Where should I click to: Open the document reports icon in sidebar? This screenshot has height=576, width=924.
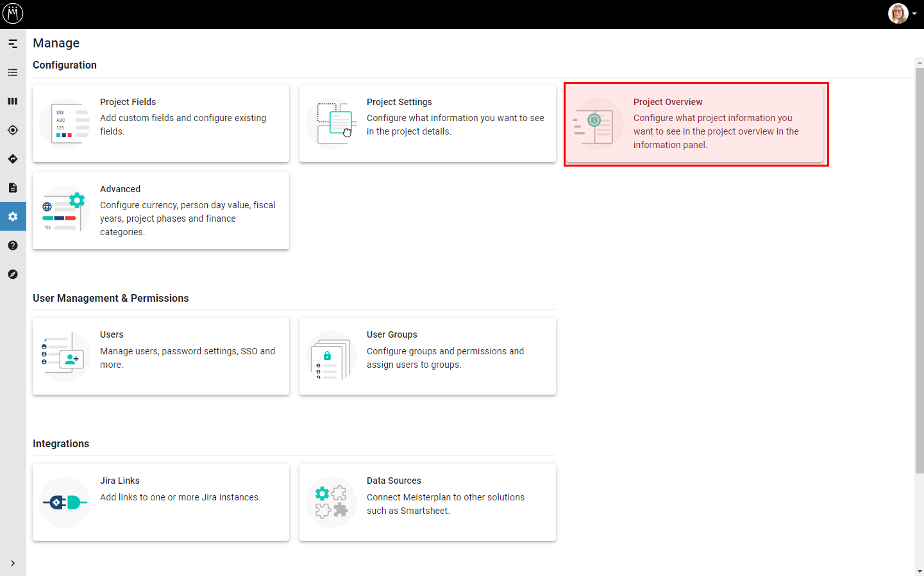point(13,188)
